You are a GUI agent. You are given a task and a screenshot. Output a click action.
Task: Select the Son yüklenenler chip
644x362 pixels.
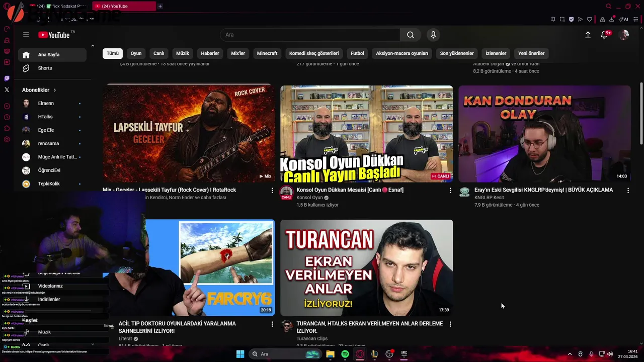pos(457,53)
